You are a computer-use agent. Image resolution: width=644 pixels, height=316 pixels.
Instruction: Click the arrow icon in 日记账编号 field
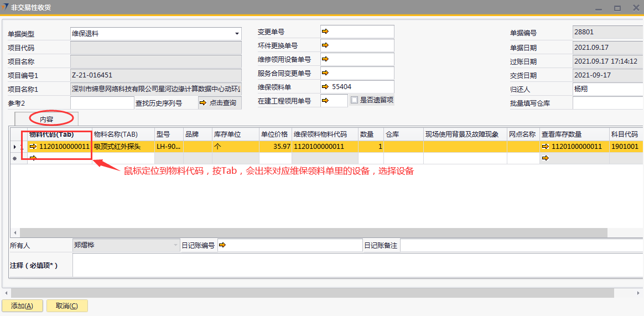(222, 245)
